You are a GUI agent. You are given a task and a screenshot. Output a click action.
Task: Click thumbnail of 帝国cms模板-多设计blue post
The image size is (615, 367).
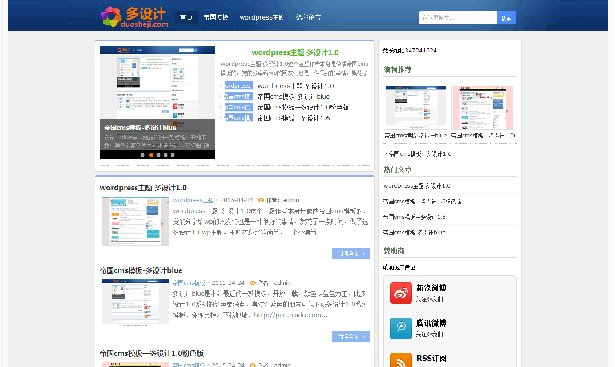135,302
